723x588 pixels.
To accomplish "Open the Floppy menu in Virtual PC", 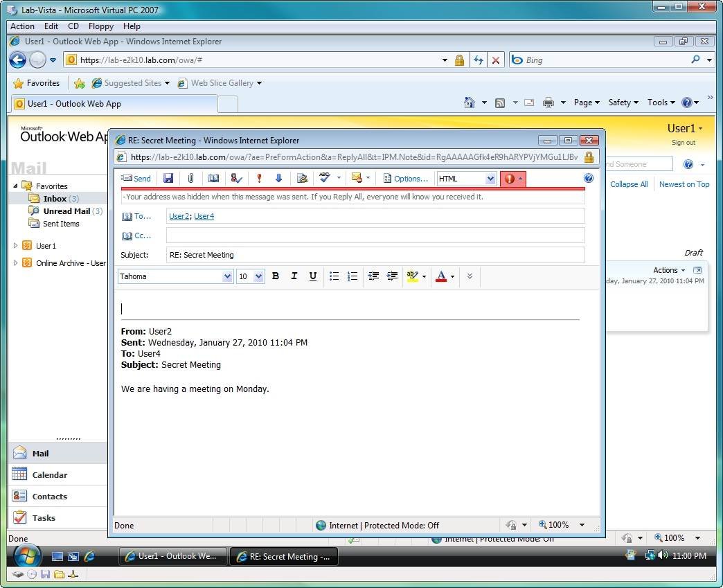I will point(101,26).
